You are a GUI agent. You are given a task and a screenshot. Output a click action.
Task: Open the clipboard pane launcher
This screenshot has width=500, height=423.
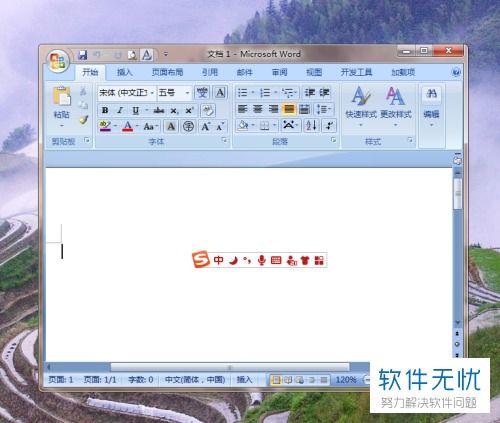coord(87,140)
